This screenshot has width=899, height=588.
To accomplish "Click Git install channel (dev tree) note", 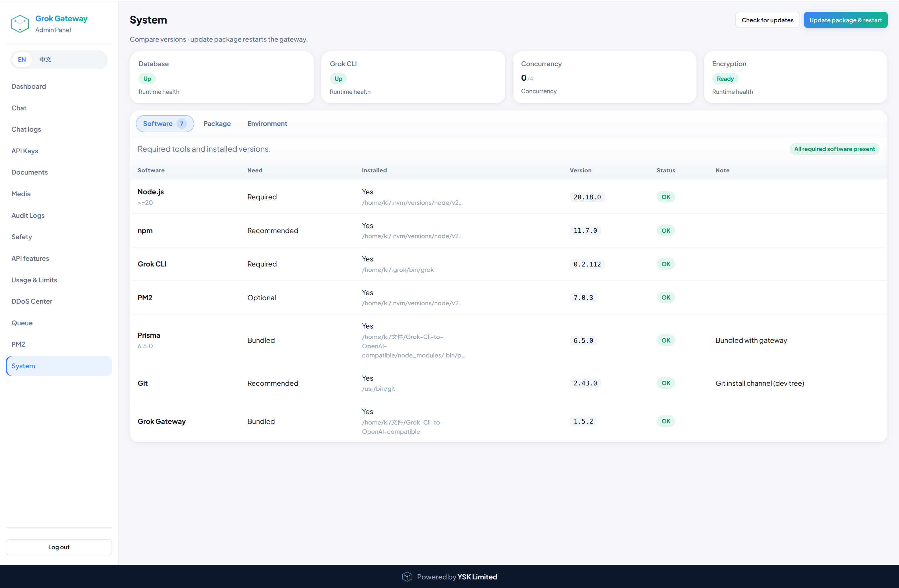I will click(x=760, y=383).
